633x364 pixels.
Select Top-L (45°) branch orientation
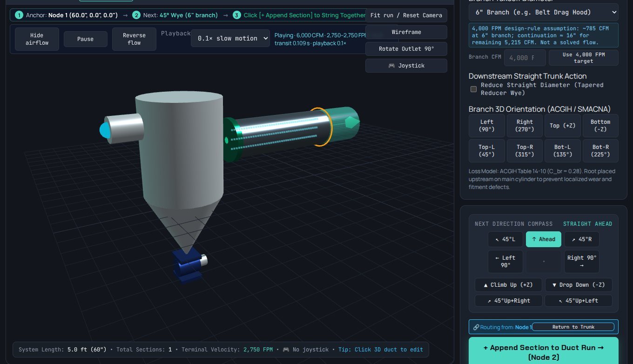pyautogui.click(x=487, y=151)
